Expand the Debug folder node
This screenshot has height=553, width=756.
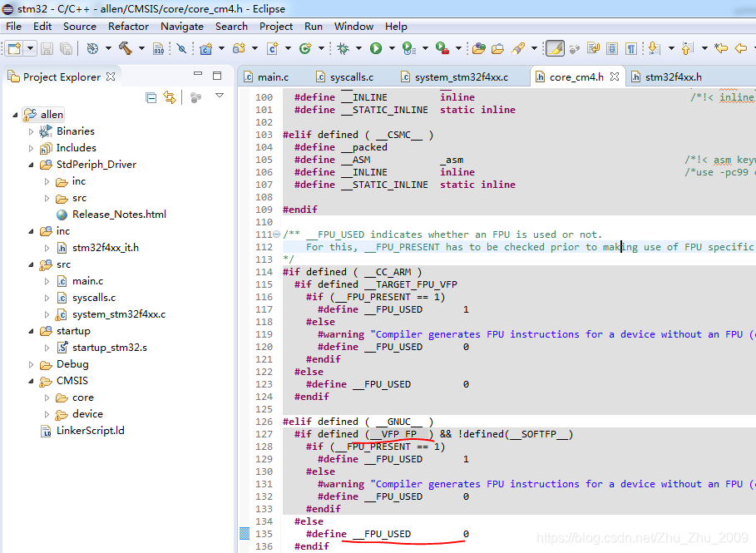[x=31, y=364]
